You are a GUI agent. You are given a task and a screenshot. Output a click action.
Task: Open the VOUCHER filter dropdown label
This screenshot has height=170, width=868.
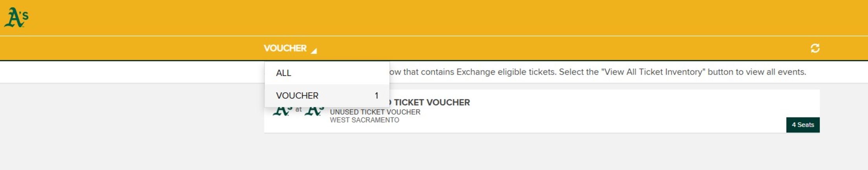point(285,48)
